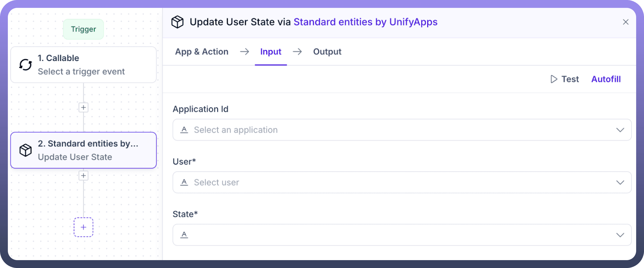644x268 pixels.
Task: Click the Callable refresh trigger icon
Action: point(26,65)
